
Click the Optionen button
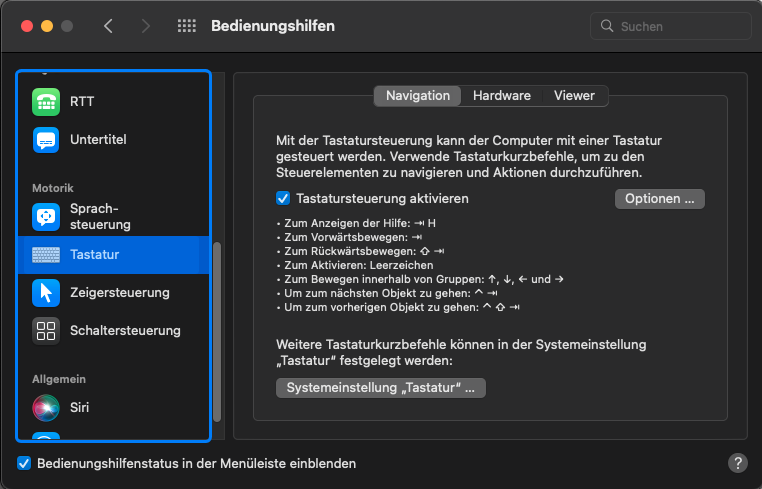pos(659,199)
